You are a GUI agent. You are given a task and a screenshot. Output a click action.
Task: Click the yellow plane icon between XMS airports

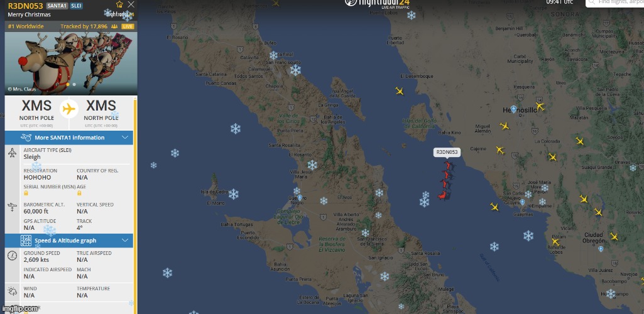click(69, 109)
